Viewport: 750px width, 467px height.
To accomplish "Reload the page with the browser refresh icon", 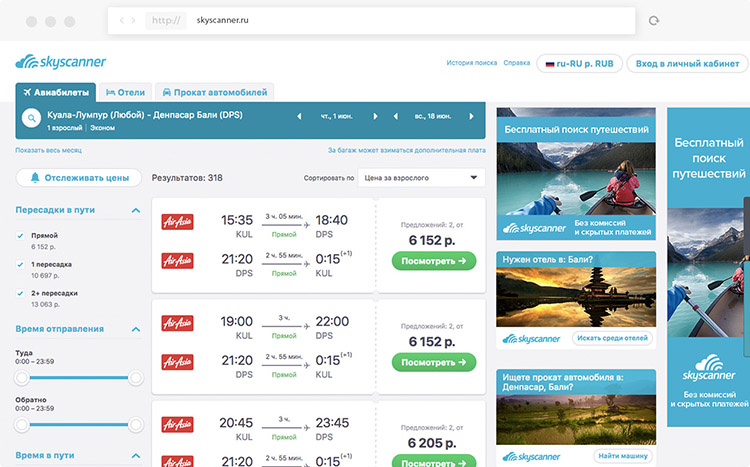I will click(654, 20).
